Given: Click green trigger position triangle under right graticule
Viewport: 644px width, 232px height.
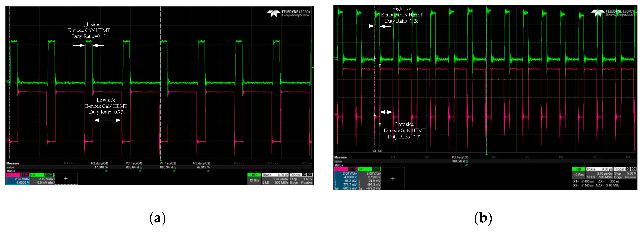Looking at the screenshot, I should (487, 154).
